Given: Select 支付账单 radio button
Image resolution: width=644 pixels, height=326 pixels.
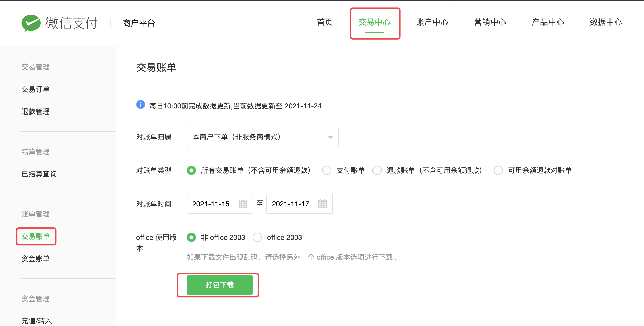Looking at the screenshot, I should click(x=327, y=170).
